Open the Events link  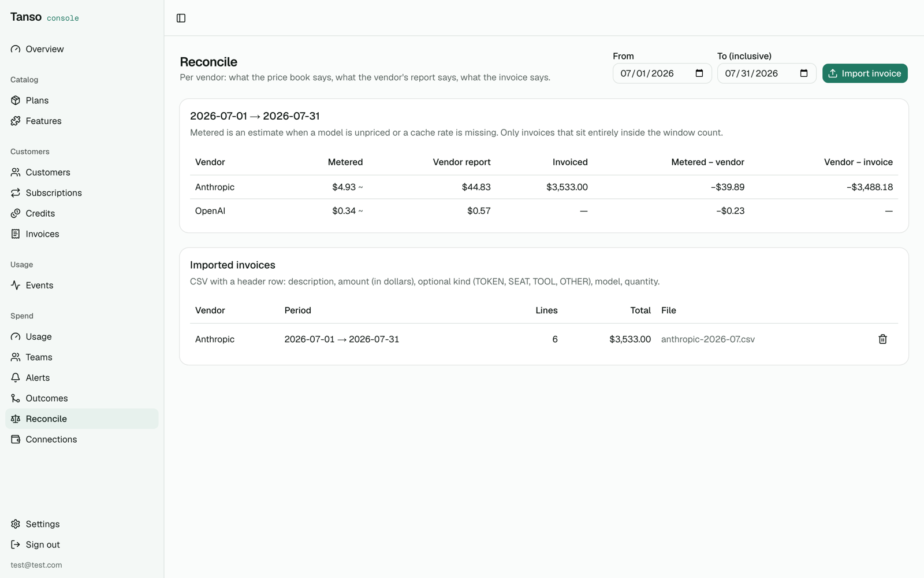[82, 286]
